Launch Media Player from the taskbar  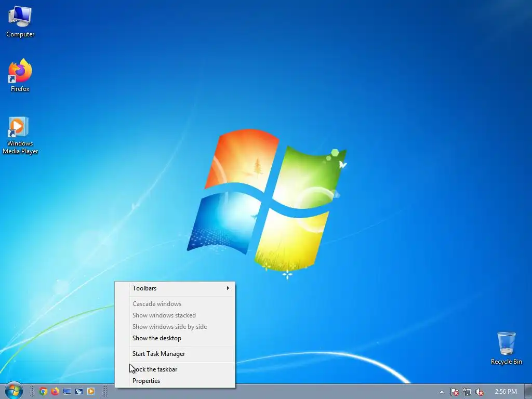[91, 392]
